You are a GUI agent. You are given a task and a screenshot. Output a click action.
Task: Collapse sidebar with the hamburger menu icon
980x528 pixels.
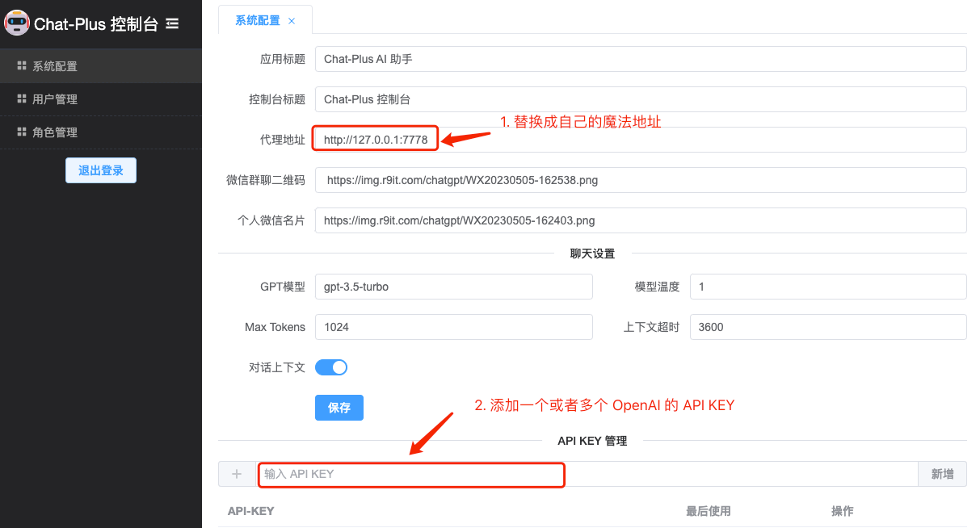tap(172, 24)
